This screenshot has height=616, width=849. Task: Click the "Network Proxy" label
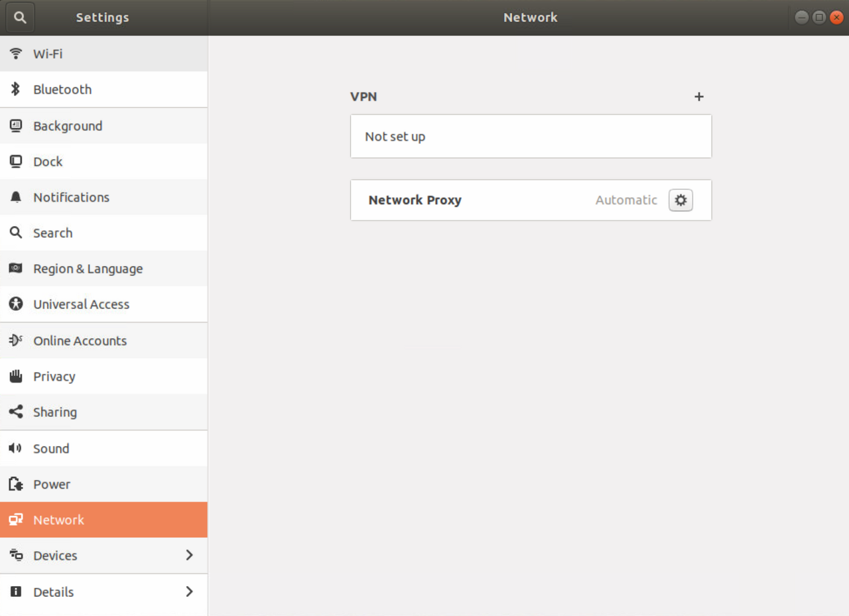point(415,200)
